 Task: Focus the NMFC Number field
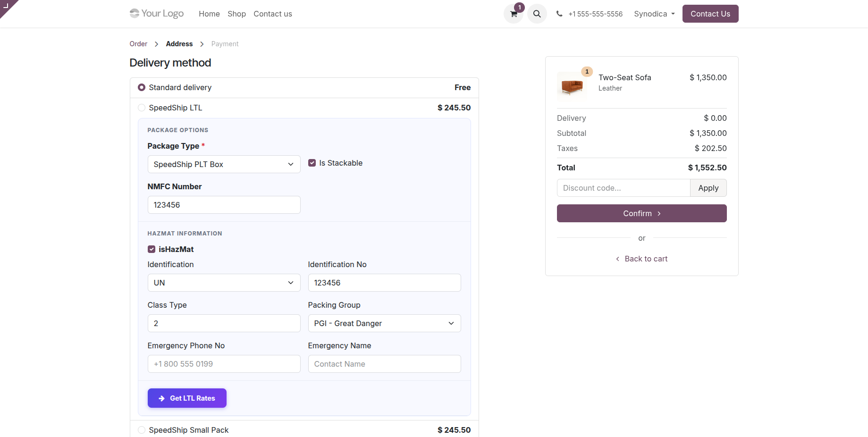point(224,205)
